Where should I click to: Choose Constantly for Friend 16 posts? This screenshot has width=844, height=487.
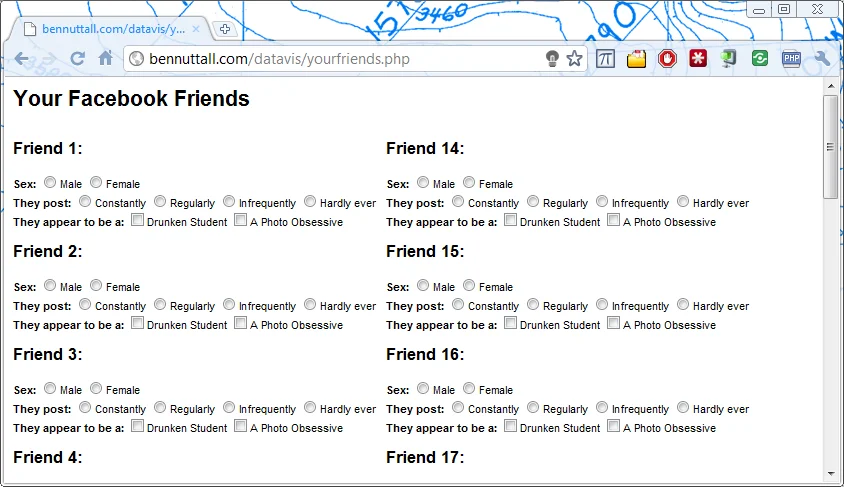(x=458, y=407)
